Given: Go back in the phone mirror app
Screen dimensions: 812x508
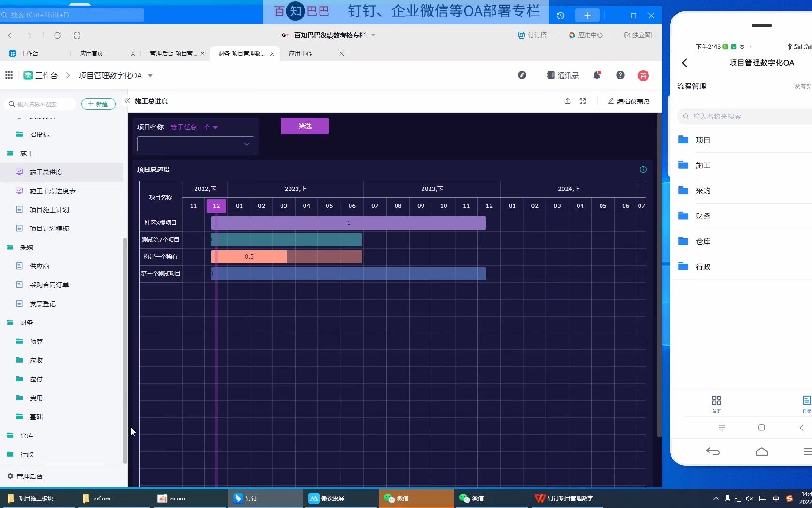Looking at the screenshot, I should (x=684, y=63).
